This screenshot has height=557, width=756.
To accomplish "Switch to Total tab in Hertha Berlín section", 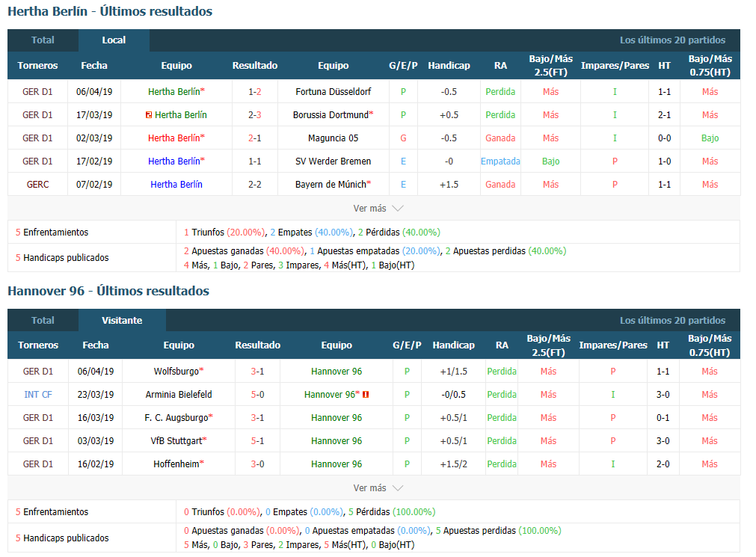I will pos(43,40).
